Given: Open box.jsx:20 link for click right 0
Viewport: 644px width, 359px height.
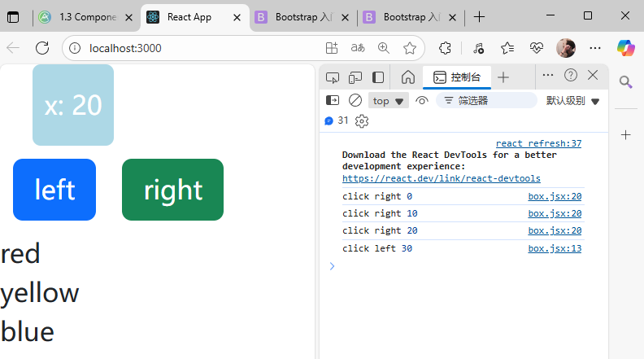Looking at the screenshot, I should coord(555,196).
